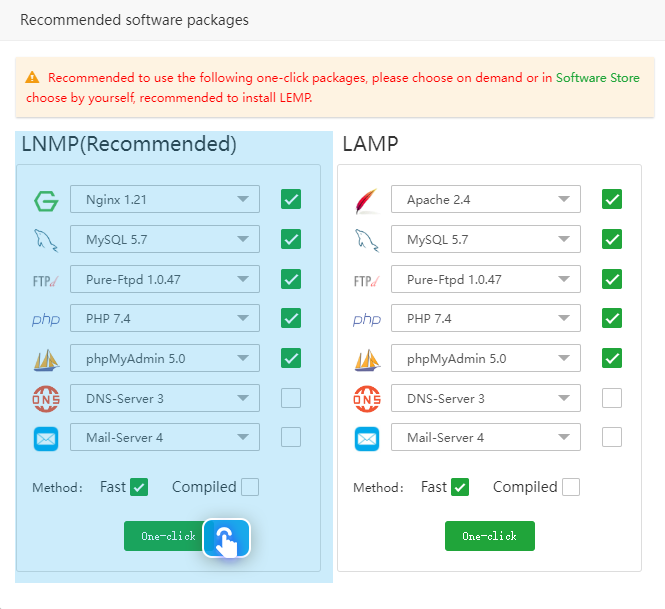The height and width of the screenshot is (609, 665).
Task: Uncheck Apache 2.4 checkbox in LAMP
Action: click(612, 199)
